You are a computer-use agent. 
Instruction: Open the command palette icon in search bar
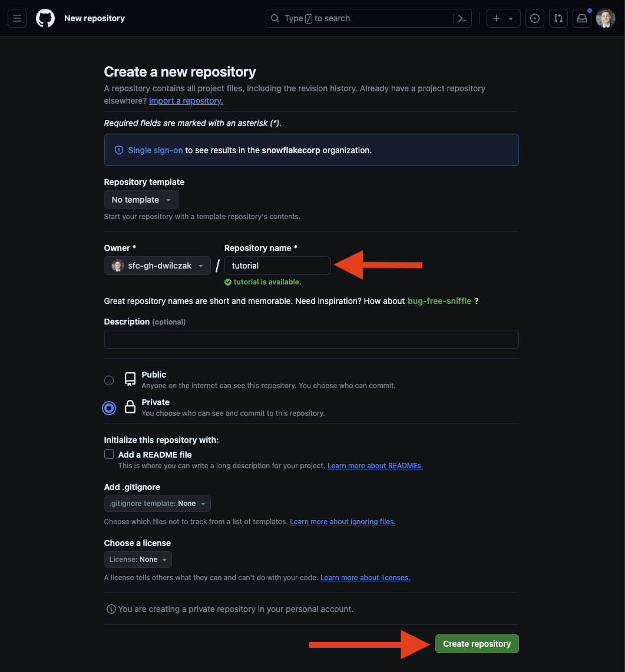click(x=462, y=18)
